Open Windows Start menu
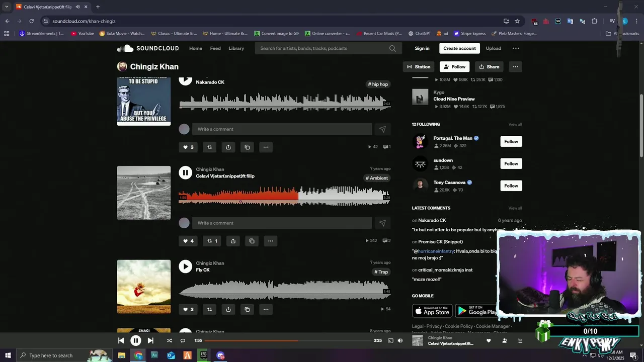Viewport: 644px width, 362px height. (8, 355)
